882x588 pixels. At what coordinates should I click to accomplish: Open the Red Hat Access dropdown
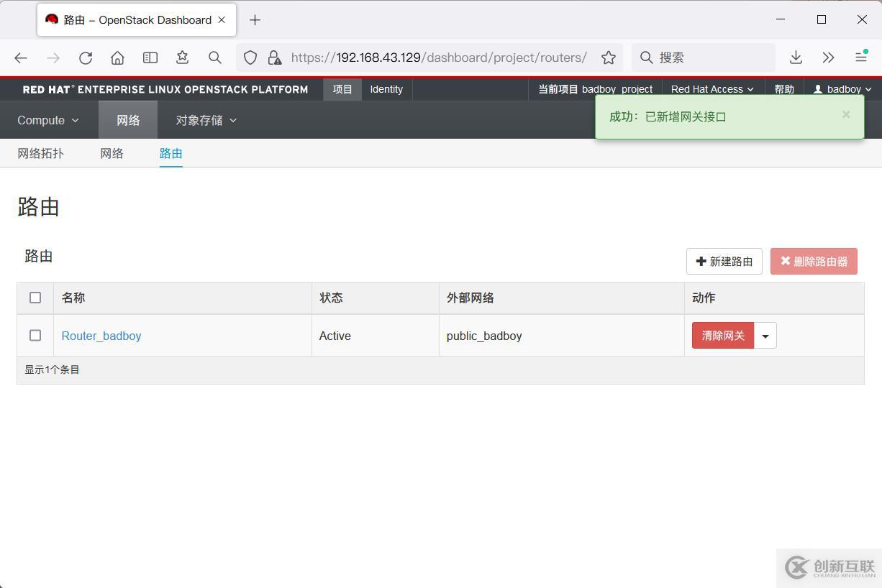coord(712,89)
